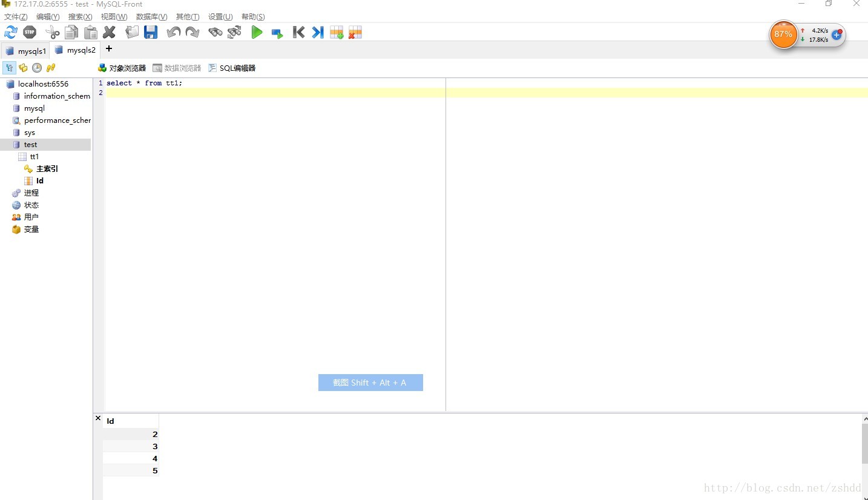This screenshot has width=868, height=500.
Task: Open the 文件(Z) menu
Action: pos(16,16)
